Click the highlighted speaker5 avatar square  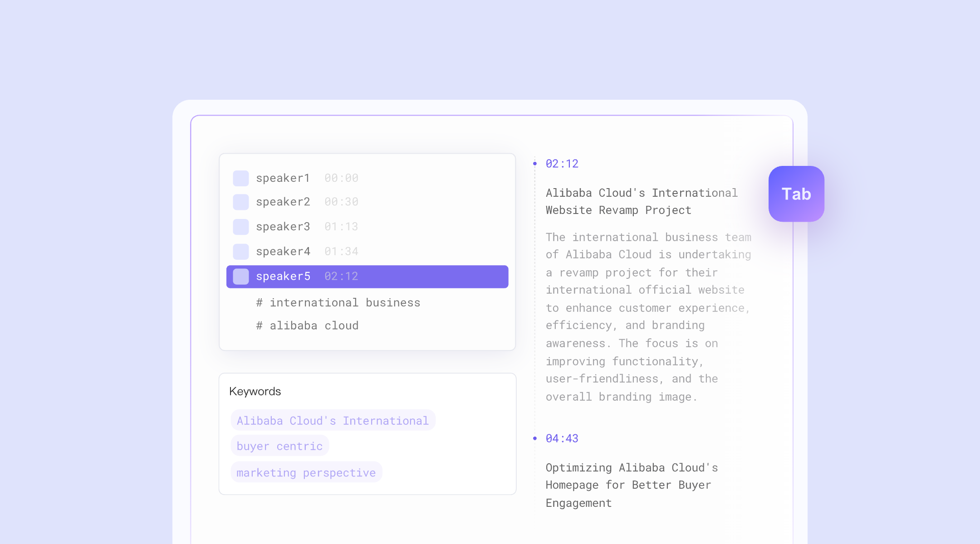click(x=241, y=277)
